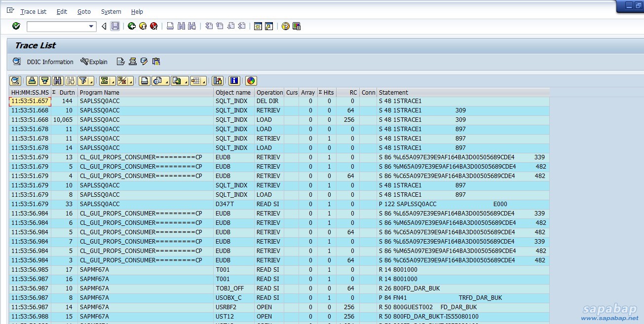The image size is (644, 324).
Task: Open the command field dropdown
Action: pyautogui.click(x=91, y=27)
